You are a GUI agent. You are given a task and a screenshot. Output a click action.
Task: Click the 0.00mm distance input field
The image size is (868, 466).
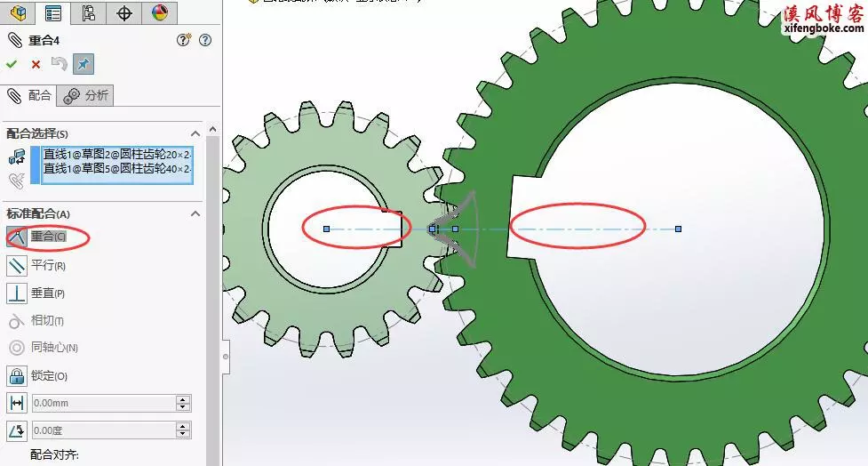point(104,403)
